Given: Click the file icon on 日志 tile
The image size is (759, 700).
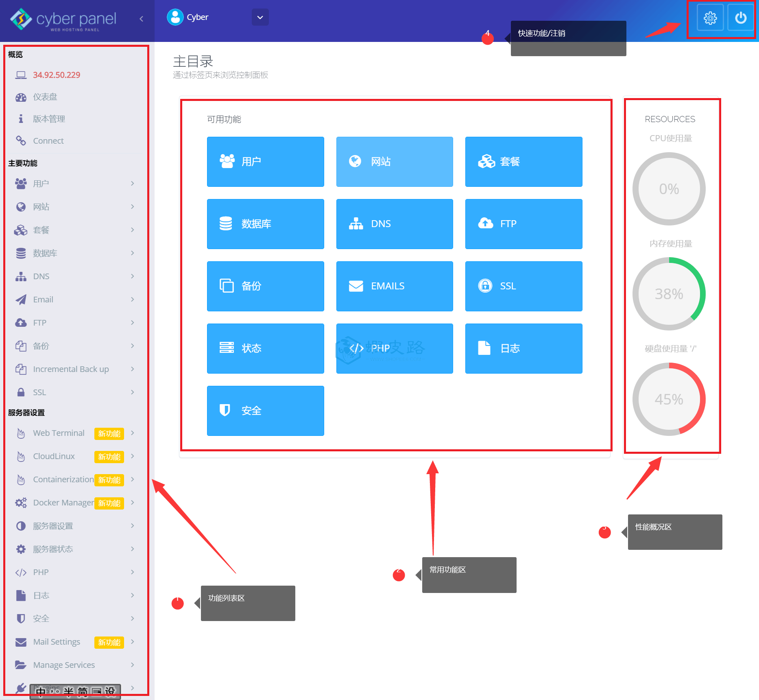Looking at the screenshot, I should (x=484, y=348).
